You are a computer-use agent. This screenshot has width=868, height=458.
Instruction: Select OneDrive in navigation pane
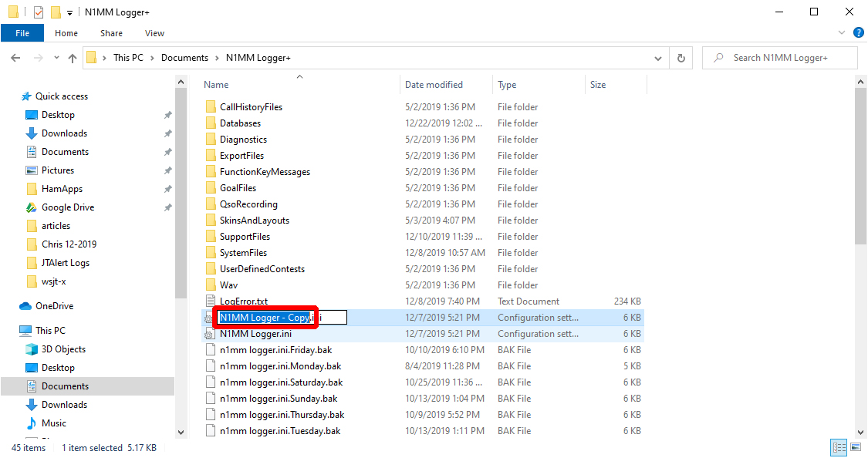(54, 306)
